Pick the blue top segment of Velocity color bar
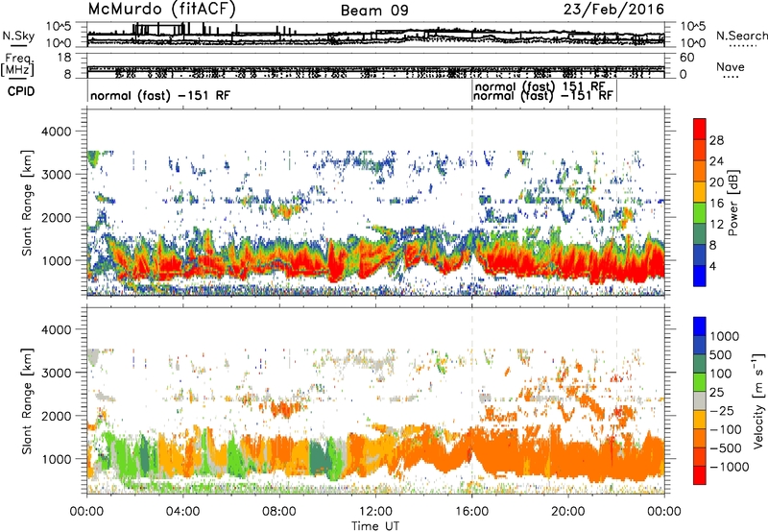 pyautogui.click(x=700, y=326)
